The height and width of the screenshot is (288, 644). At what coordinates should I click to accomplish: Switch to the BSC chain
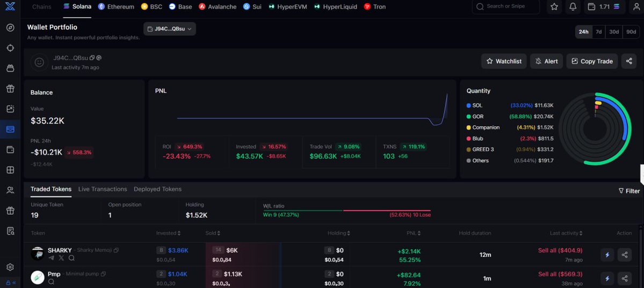pyautogui.click(x=151, y=7)
